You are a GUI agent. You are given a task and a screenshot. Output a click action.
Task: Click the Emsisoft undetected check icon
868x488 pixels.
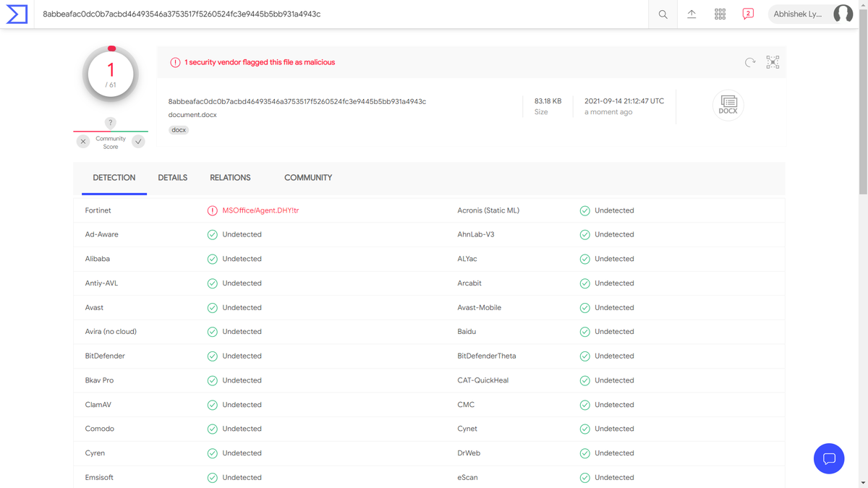point(213,478)
